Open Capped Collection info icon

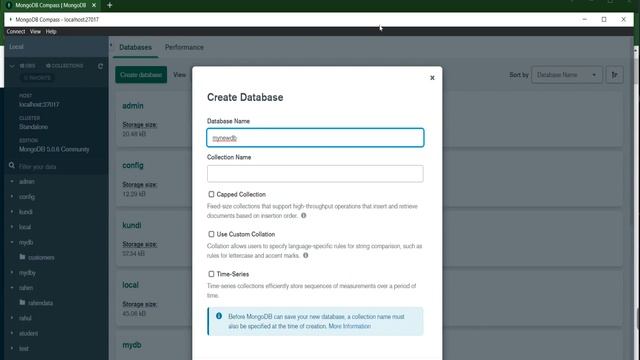coord(304,216)
